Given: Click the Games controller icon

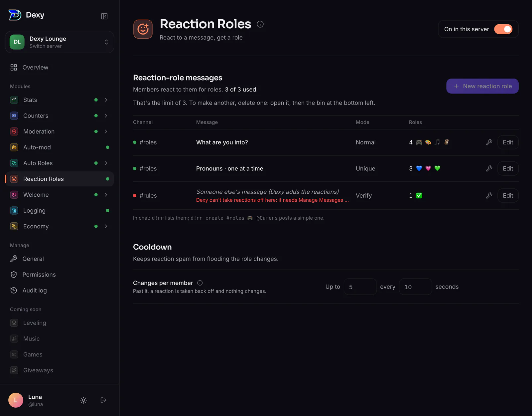Looking at the screenshot, I should [x=14, y=354].
